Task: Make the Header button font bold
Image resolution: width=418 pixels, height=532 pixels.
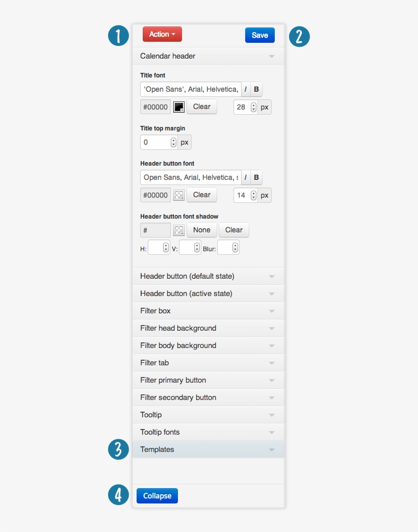Action: [x=256, y=177]
